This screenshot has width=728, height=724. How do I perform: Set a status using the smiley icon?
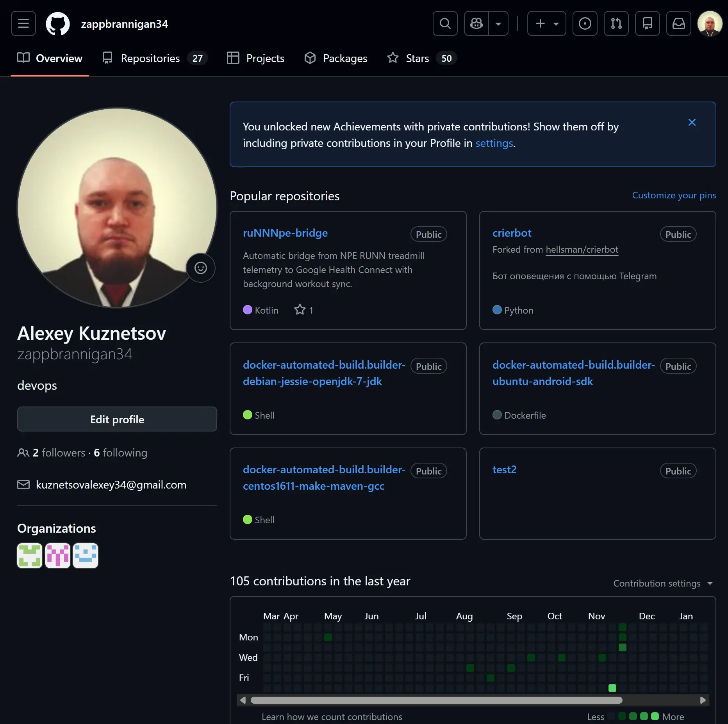(x=200, y=268)
